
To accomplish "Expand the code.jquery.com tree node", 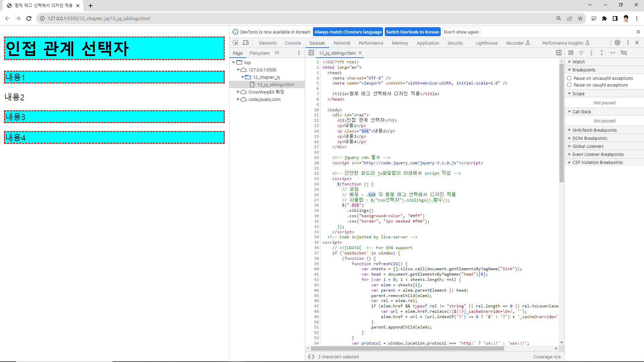I will 238,99.
